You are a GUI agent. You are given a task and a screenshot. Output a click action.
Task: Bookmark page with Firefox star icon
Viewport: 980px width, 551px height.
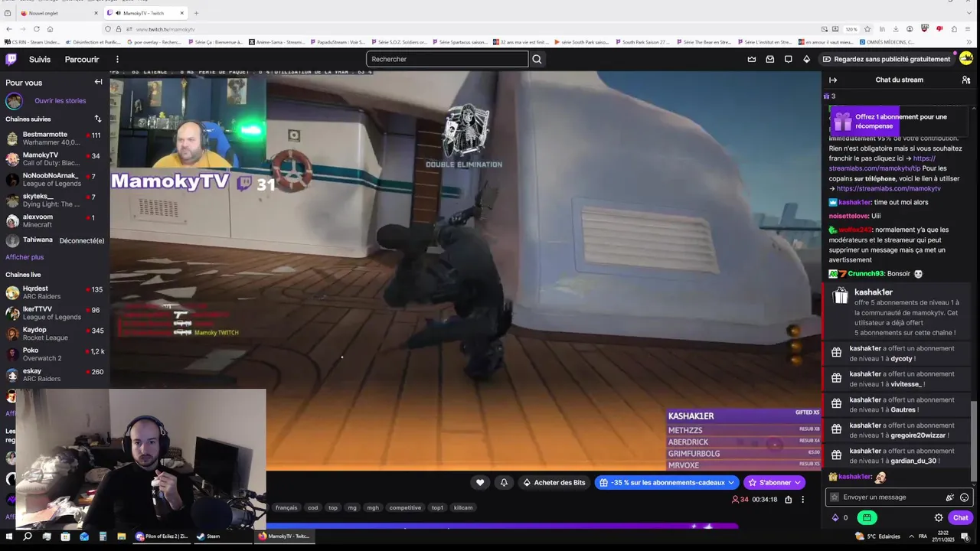(867, 29)
